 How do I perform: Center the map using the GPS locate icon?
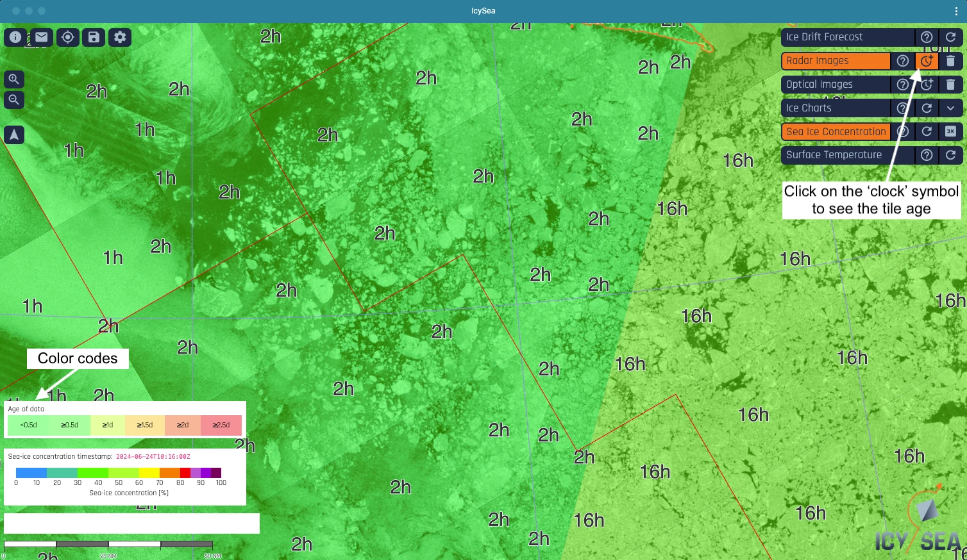[67, 37]
